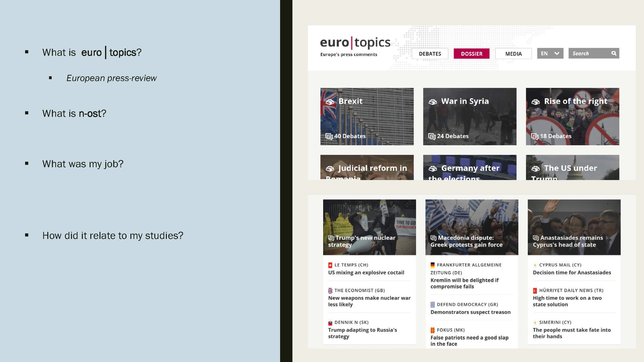
Task: Open 'New weapons make nuclear war less likely'
Action: 369,301
